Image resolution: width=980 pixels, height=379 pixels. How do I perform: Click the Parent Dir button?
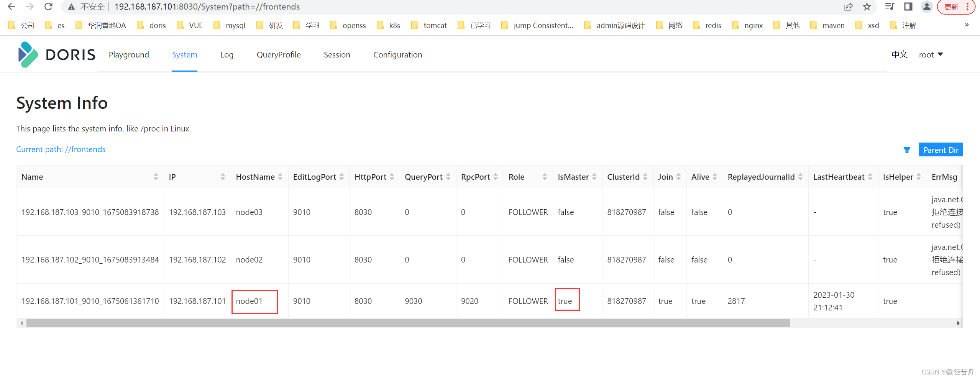pos(941,150)
